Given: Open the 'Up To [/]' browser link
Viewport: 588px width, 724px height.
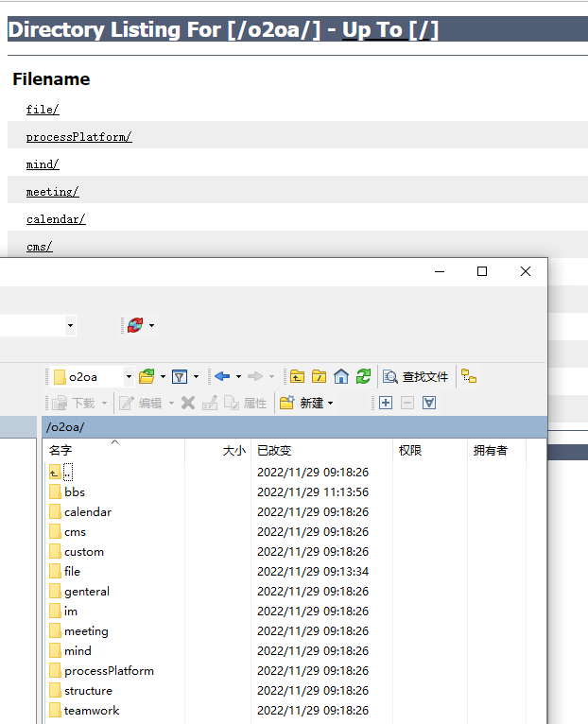Looking at the screenshot, I should click(389, 30).
